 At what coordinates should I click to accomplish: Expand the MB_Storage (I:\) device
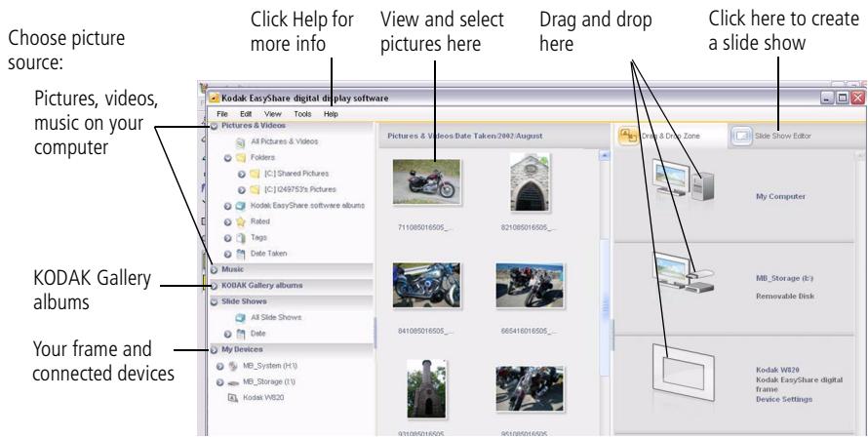(x=219, y=382)
